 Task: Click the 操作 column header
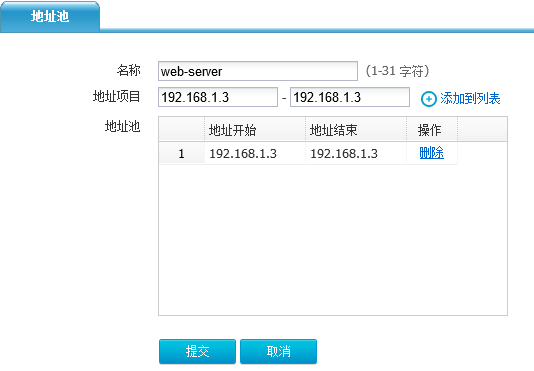[432, 129]
